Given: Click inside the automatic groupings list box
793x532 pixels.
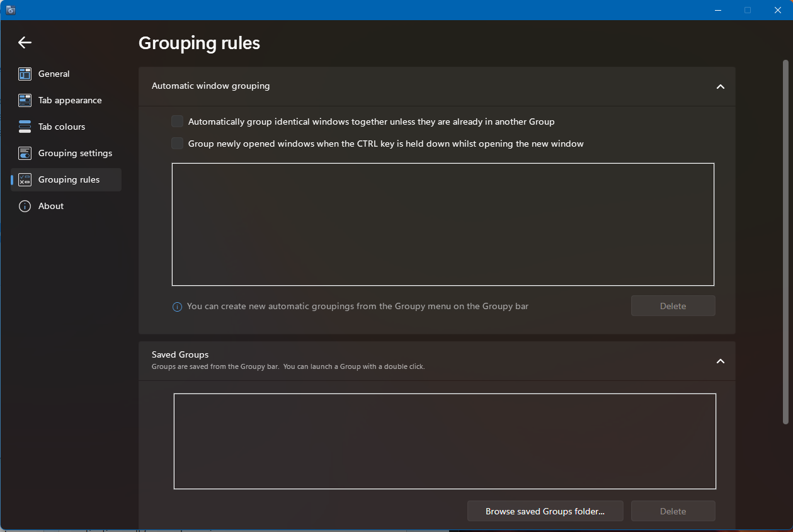Looking at the screenshot, I should tap(443, 224).
